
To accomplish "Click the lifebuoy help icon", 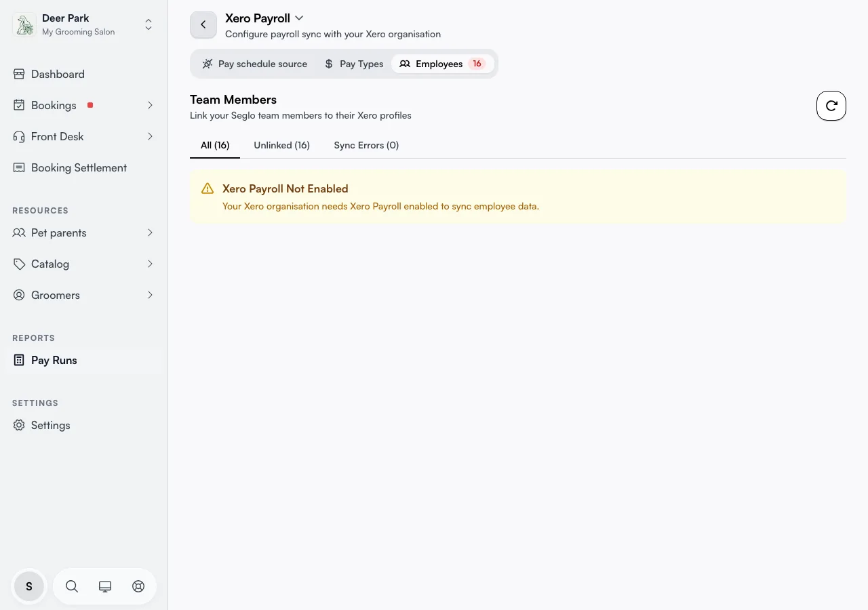I will (x=138, y=586).
